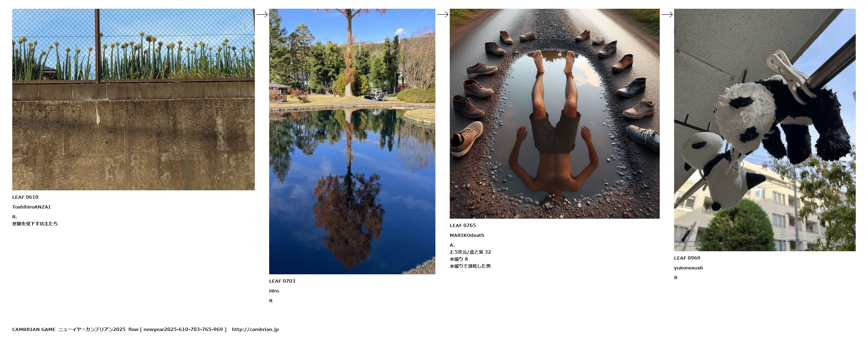Viewport: 868px width, 338px height.
Task: Select the LEAF 0703 label
Action: pos(282,281)
